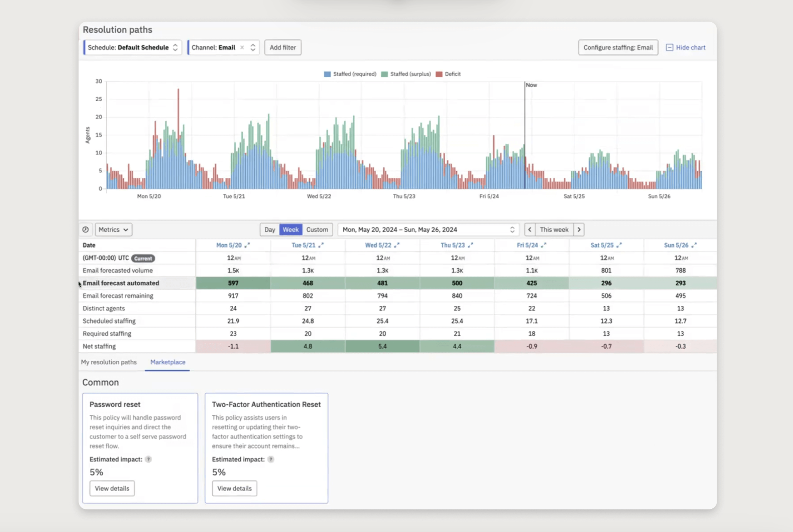
Task: Click the 24.8 scheduled staffing cell
Action: (308, 321)
